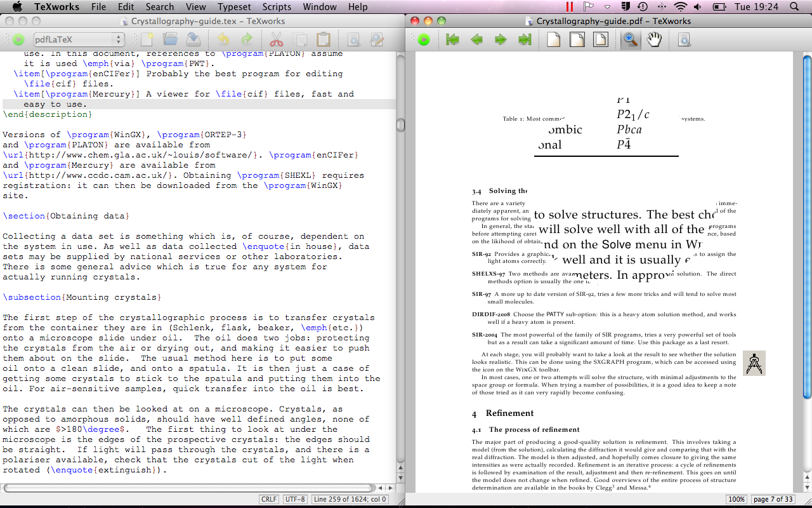The height and width of the screenshot is (508, 812).
Task: Jump to last page with skip-forward arrow
Action: point(524,39)
